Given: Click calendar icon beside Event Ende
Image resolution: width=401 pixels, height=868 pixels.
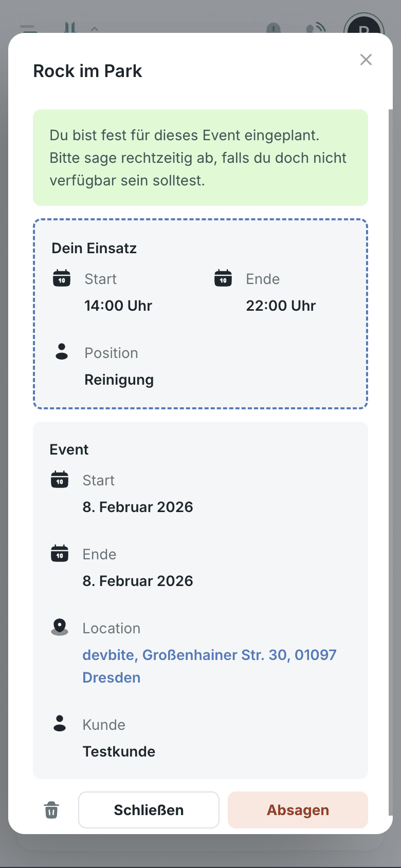Looking at the screenshot, I should [60, 554].
